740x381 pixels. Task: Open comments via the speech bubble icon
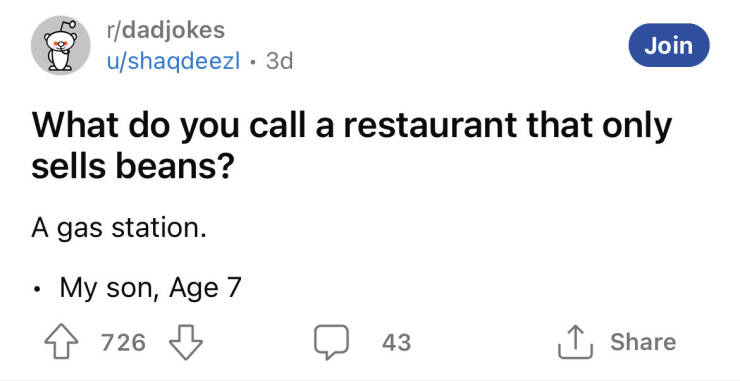(332, 342)
